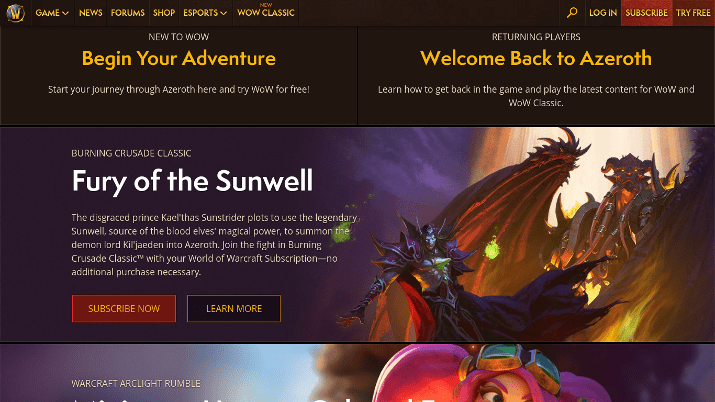715x402 pixels.
Task: Click the Fury of the Sunwell title
Action: tap(192, 181)
